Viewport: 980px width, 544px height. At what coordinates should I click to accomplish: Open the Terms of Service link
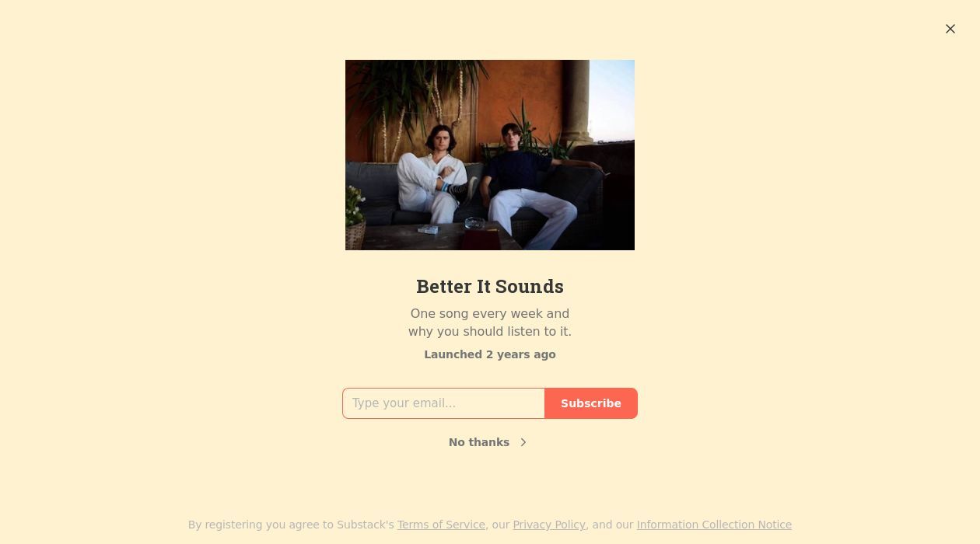[x=441, y=525]
